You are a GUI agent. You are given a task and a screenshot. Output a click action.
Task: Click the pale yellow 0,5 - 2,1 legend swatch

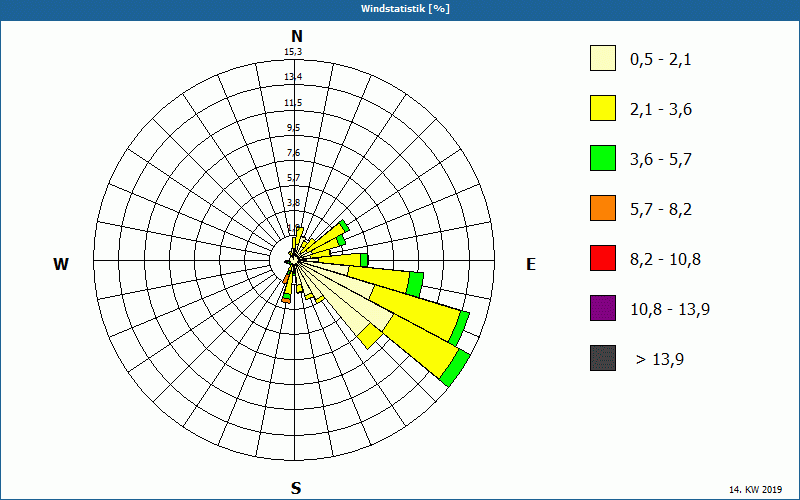pos(603,58)
